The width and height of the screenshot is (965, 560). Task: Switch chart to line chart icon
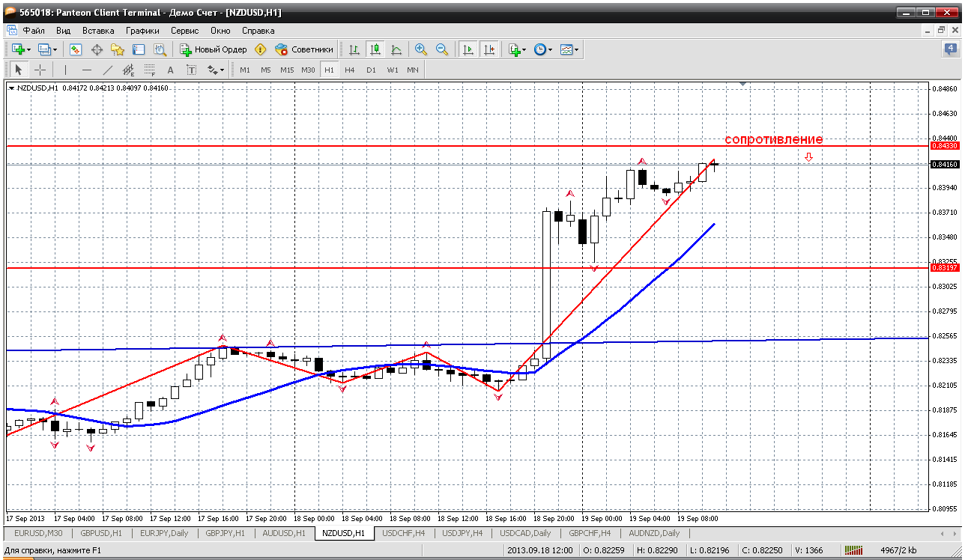(x=396, y=49)
